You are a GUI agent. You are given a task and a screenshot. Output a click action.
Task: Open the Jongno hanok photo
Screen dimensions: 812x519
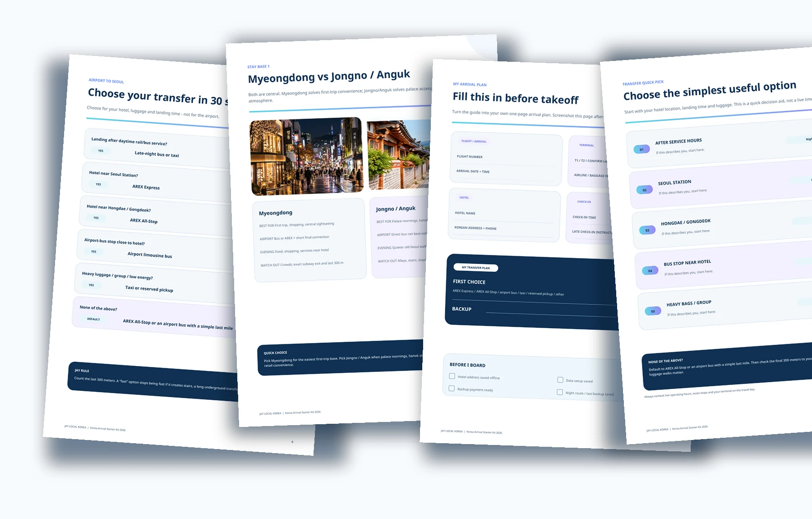coord(399,154)
